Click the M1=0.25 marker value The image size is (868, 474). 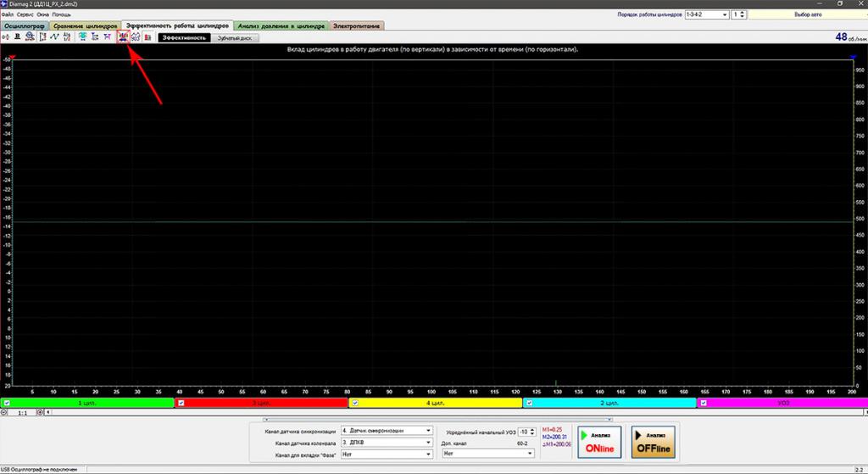552,430
